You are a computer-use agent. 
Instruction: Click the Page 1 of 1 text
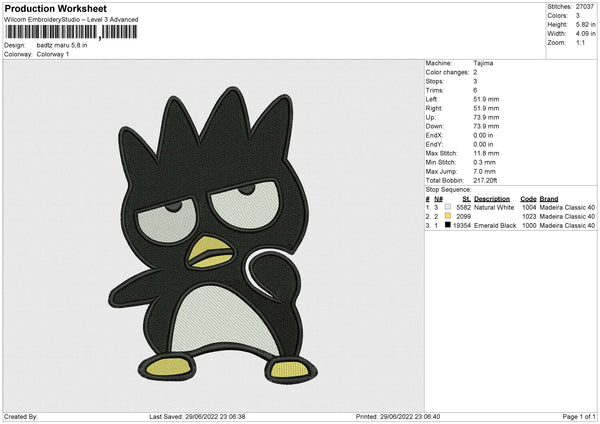[579, 417]
